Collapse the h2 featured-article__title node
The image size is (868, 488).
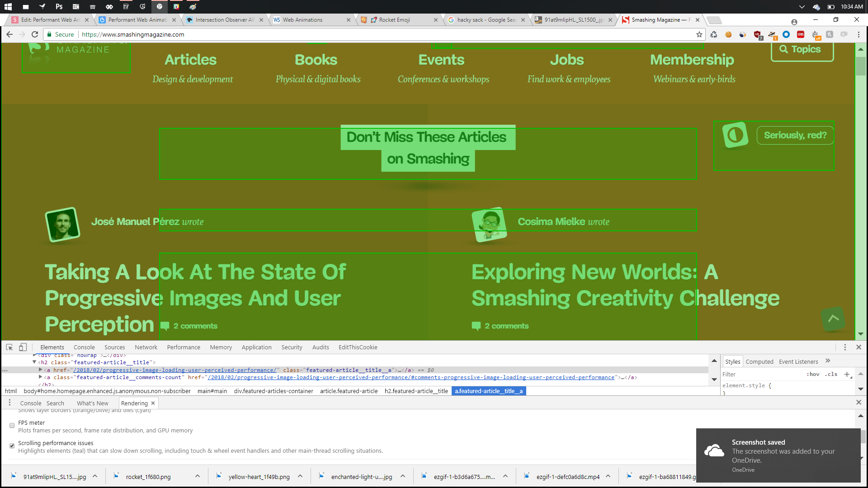[x=34, y=362]
